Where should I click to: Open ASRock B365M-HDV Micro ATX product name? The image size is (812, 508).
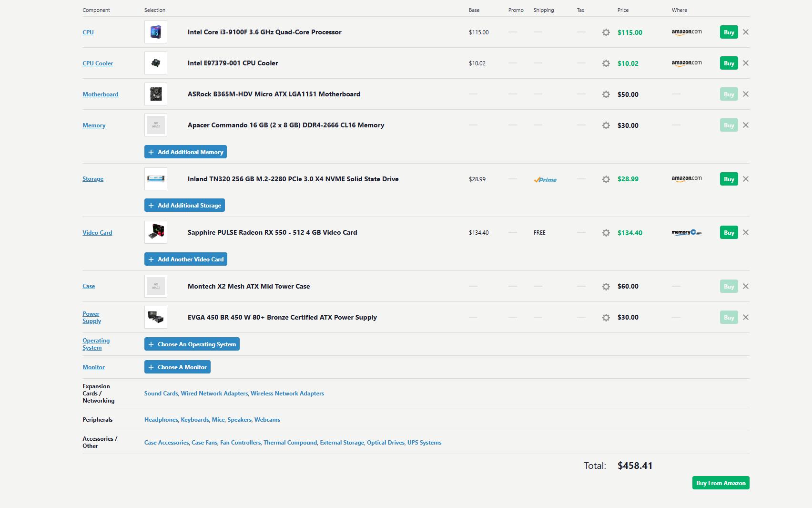[x=274, y=94]
